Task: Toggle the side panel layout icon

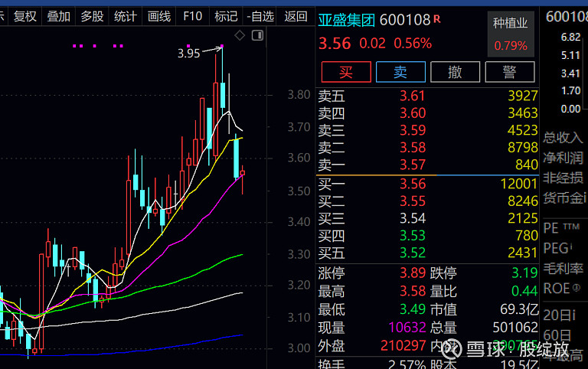Action: click(x=257, y=36)
